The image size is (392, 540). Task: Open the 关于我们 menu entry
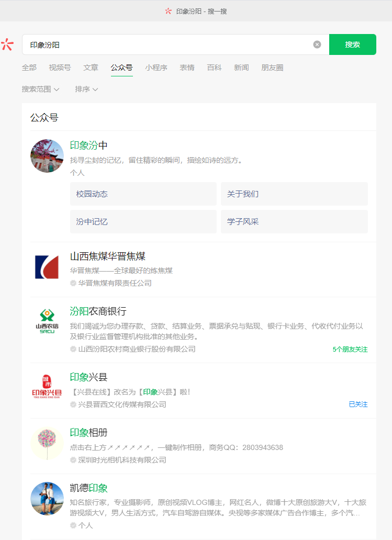294,194
